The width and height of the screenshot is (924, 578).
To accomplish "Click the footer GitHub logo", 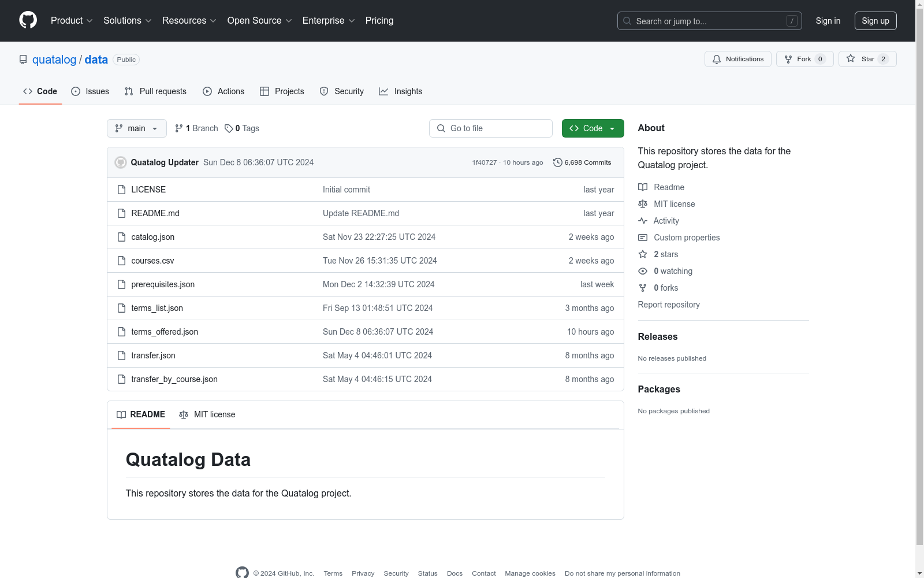I will [x=242, y=573].
